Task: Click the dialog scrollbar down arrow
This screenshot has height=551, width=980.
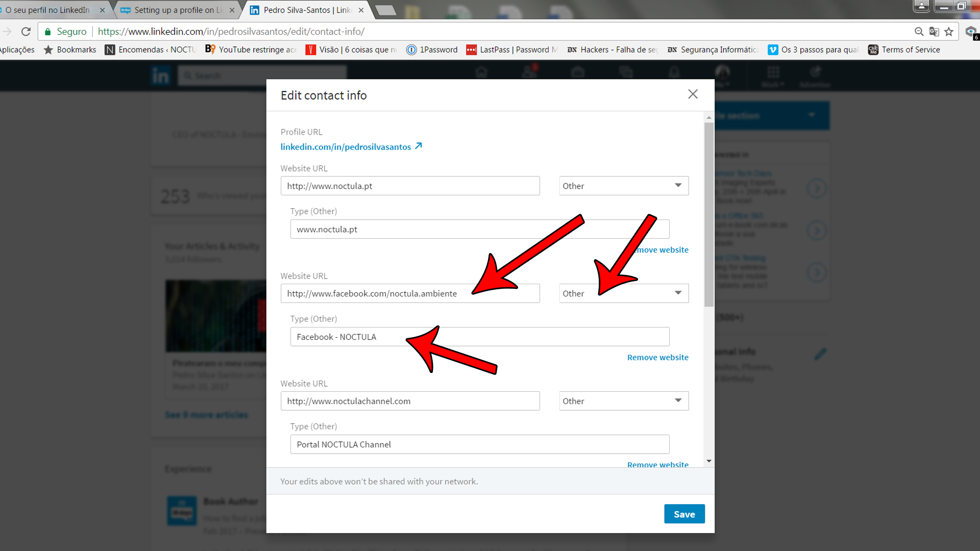Action: click(709, 461)
